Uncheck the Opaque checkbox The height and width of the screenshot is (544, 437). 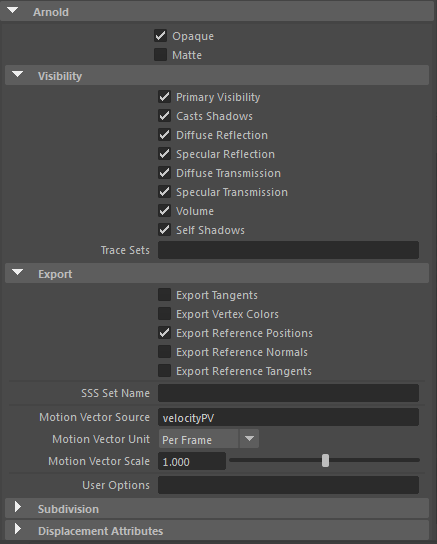point(161,36)
